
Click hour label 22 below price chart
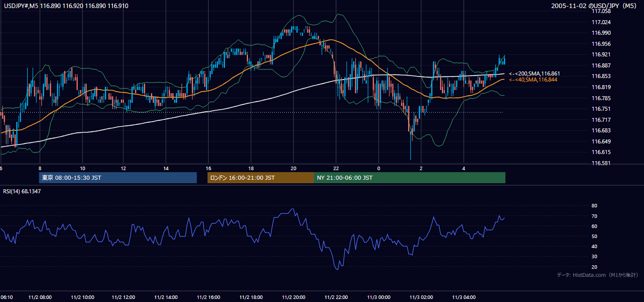tap(336, 168)
